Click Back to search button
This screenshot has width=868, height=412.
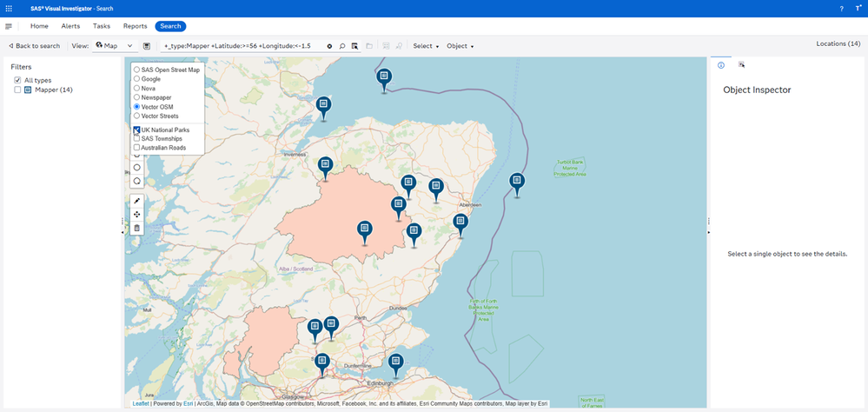coord(35,46)
